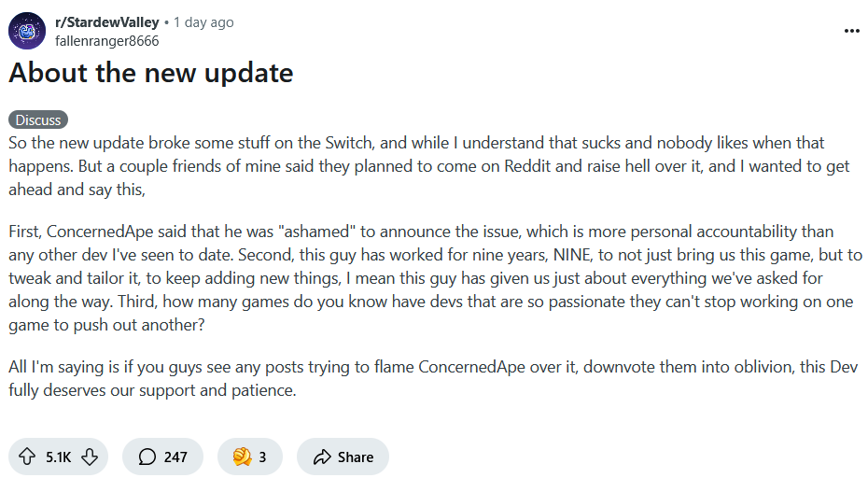This screenshot has width=868, height=478.
Task: Click the award count of 3
Action: click(262, 457)
